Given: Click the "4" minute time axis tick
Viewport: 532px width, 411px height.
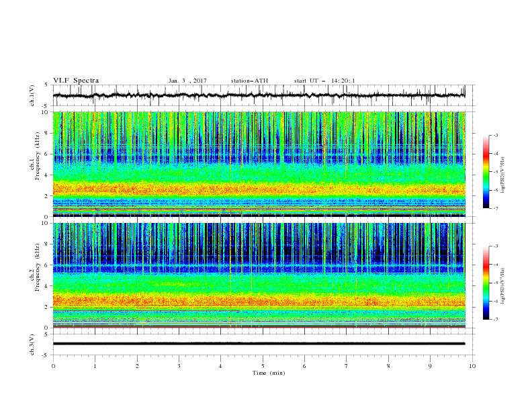Looking at the screenshot, I should coord(220,366).
